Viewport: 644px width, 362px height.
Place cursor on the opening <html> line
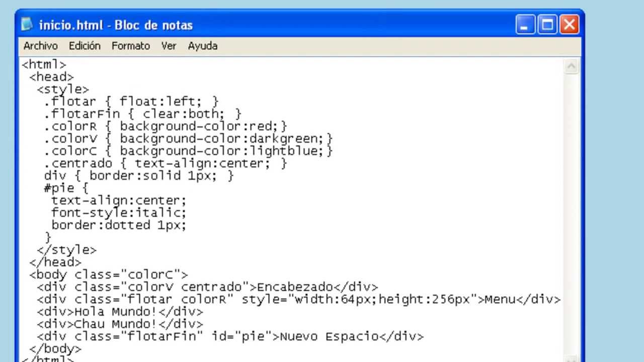(44, 65)
